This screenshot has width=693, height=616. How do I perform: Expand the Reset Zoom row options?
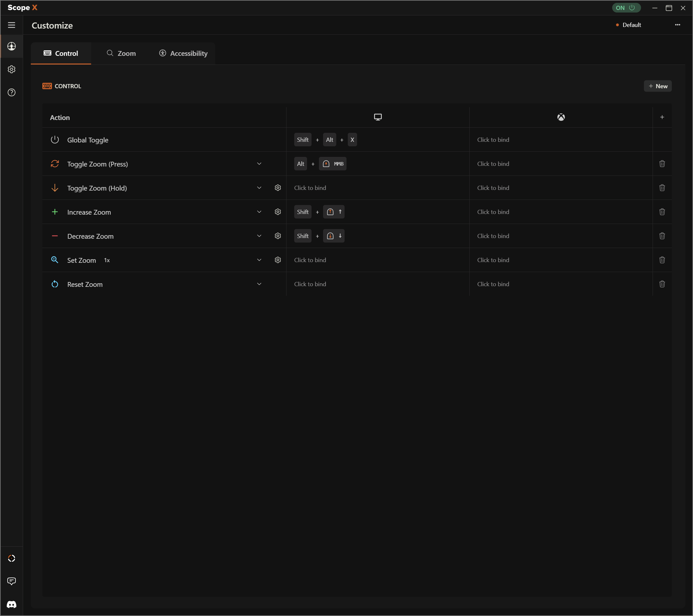[x=259, y=284]
